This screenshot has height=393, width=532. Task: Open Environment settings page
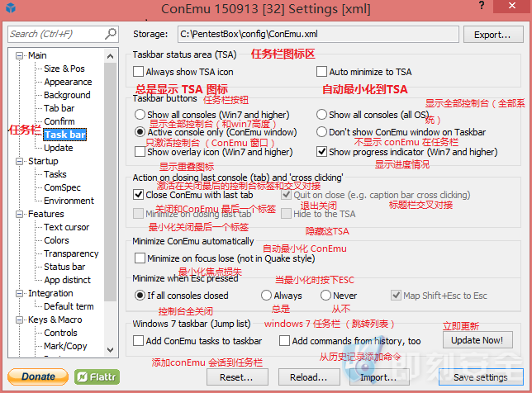(69, 201)
